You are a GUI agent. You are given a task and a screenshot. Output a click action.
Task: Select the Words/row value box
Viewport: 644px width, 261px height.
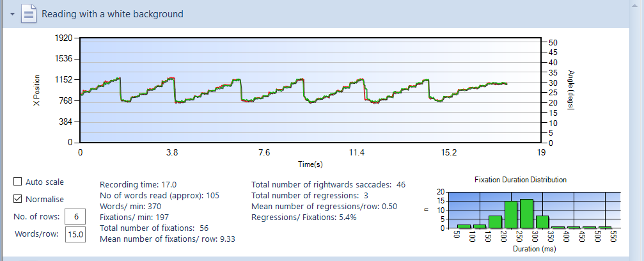[x=75, y=235]
